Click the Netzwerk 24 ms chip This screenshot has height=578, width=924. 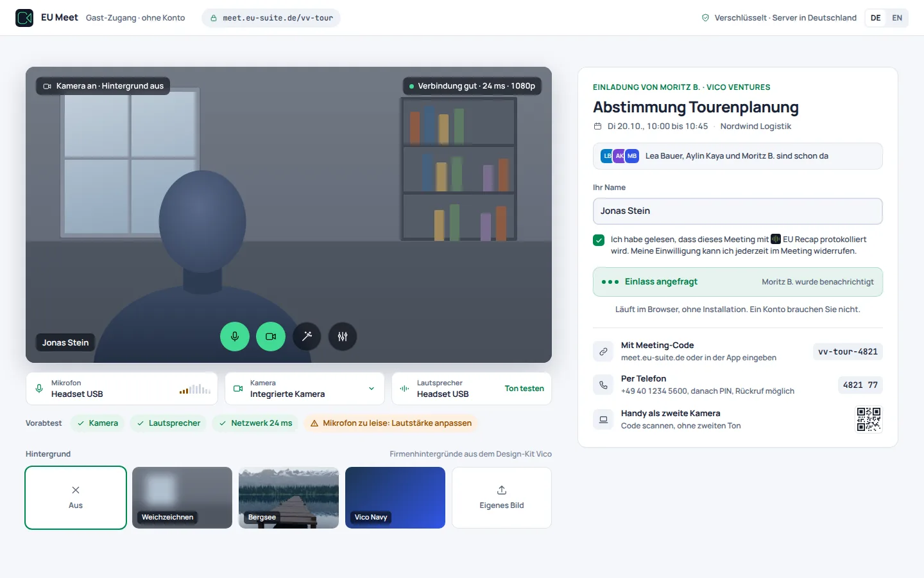click(x=255, y=423)
